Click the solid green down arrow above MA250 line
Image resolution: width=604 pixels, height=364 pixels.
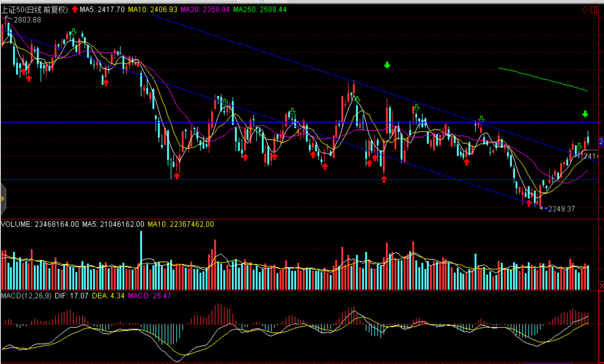click(585, 114)
